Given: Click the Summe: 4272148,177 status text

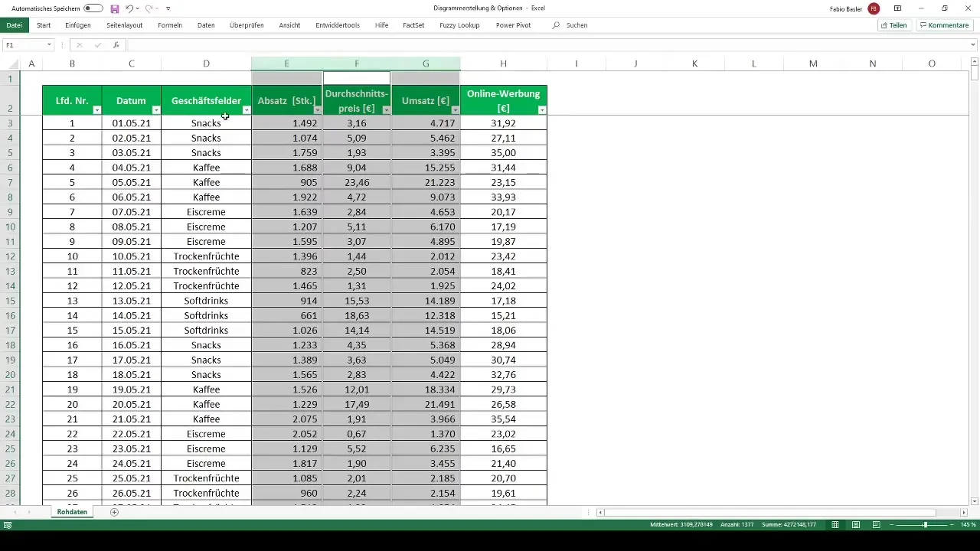Looking at the screenshot, I should click(x=788, y=525).
